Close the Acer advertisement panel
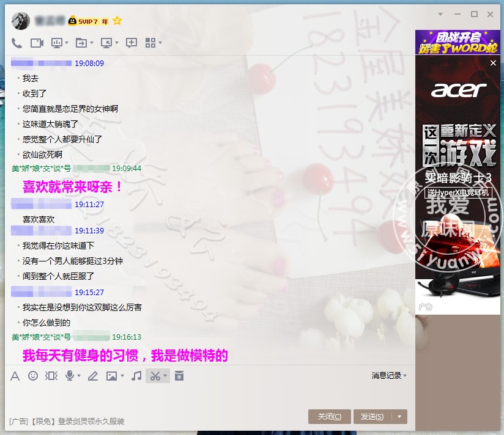Image resolution: width=504 pixels, height=435 pixels. coord(494,63)
